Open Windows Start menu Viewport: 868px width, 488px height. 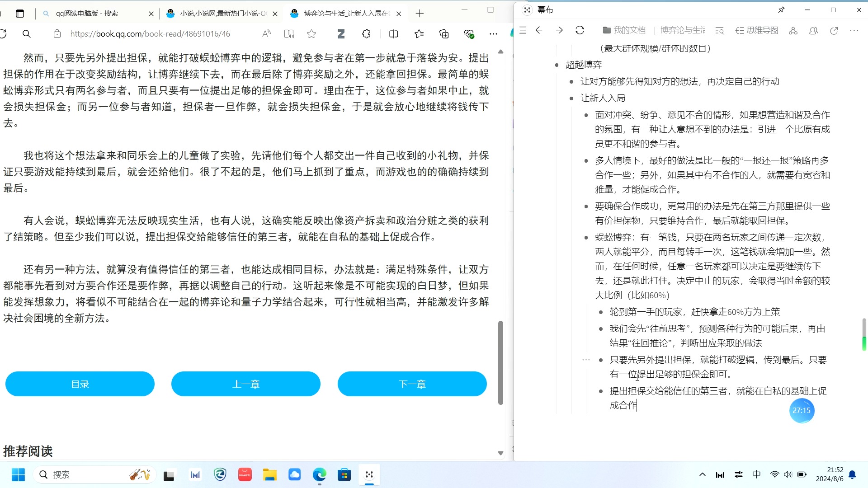tap(19, 475)
